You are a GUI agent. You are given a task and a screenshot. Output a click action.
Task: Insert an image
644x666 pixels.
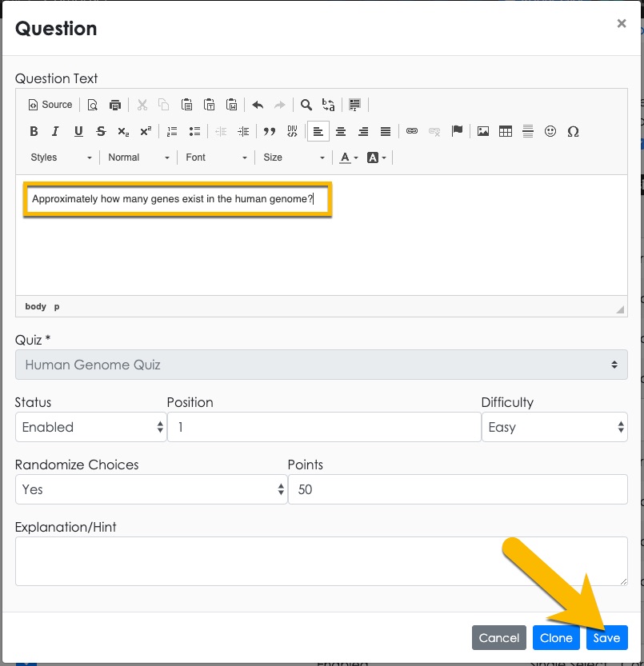pos(483,131)
